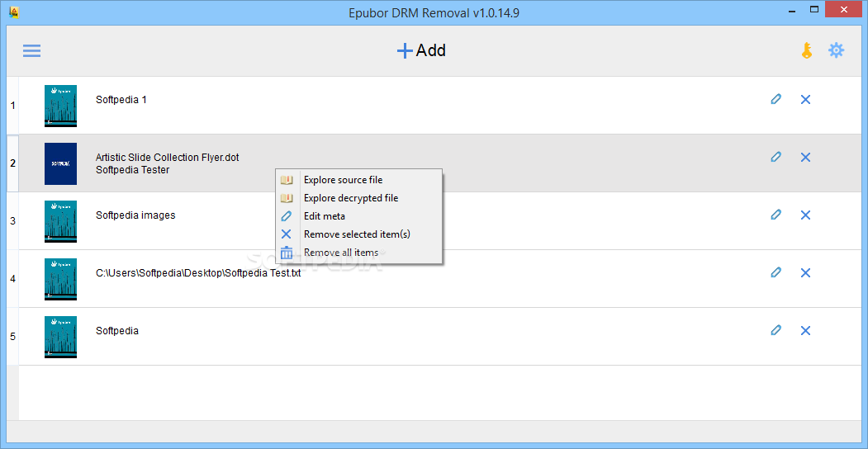Edit metadata for Artistic Slide Collection Flyer.dot
Image resolution: width=868 pixels, height=449 pixels.
tap(776, 157)
